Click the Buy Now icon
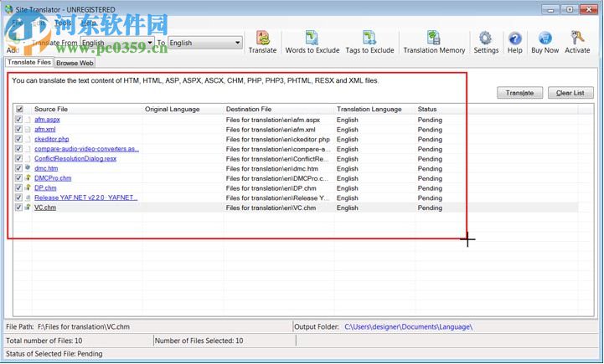This screenshot has height=364, width=604. [x=545, y=42]
